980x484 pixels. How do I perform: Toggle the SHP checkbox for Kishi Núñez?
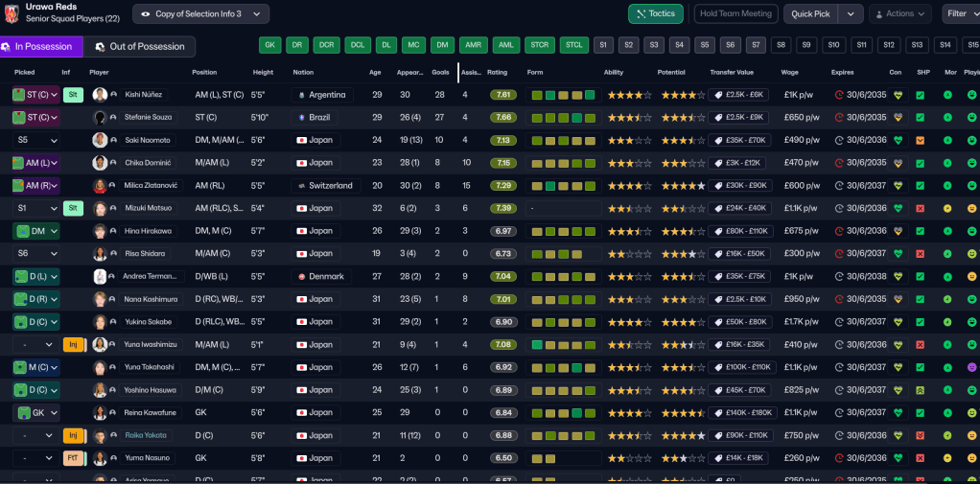coord(921,95)
